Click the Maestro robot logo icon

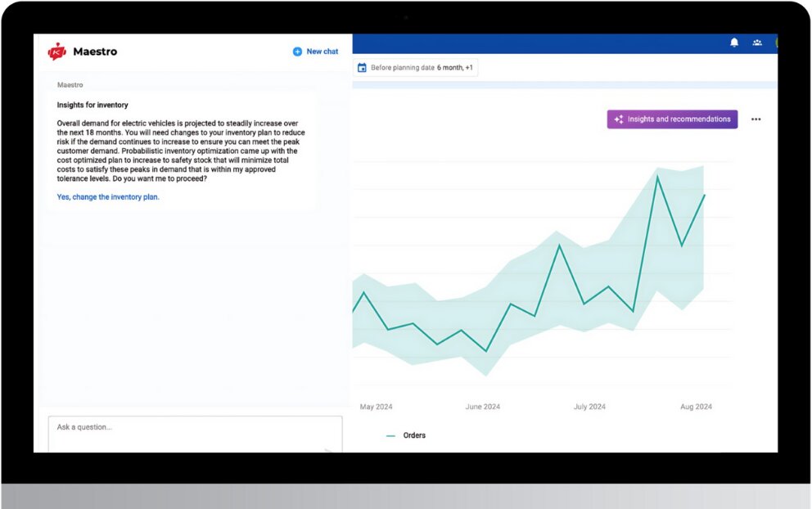[56, 52]
